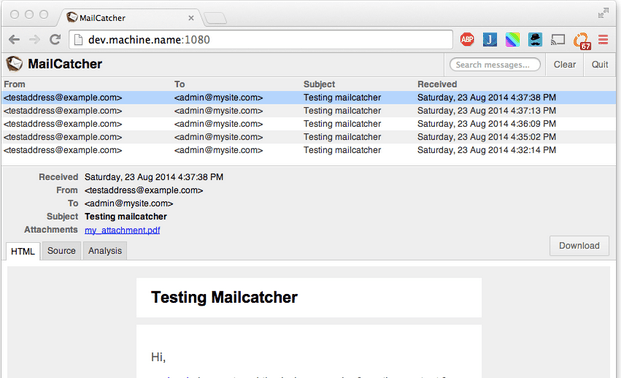Viewport: 621px width, 381px height.
Task: Click the orange extension with 67 badge
Action: [x=582, y=41]
